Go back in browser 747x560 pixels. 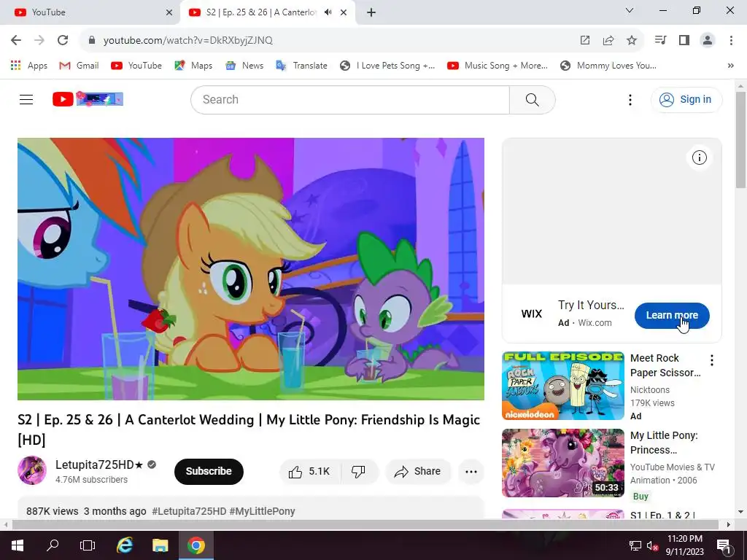(x=16, y=40)
